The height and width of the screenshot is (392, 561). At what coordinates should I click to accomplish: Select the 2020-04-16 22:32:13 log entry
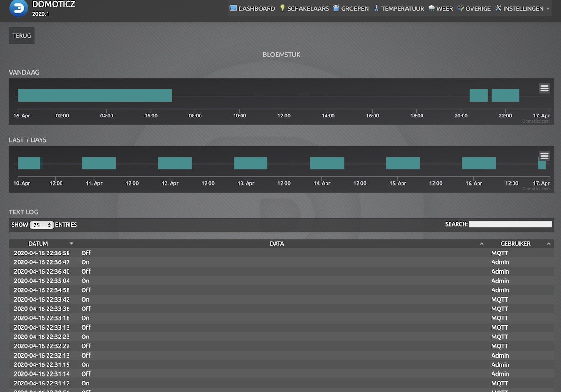coord(281,355)
